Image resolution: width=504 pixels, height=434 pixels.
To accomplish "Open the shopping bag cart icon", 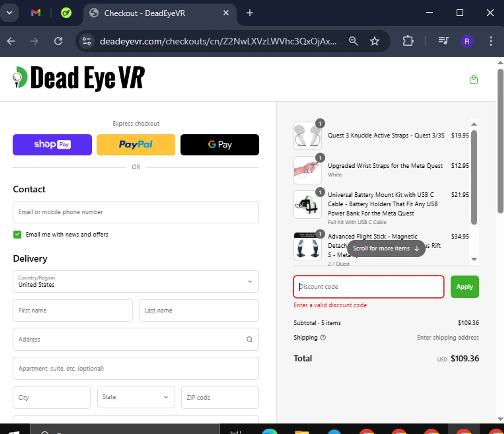I will point(474,80).
